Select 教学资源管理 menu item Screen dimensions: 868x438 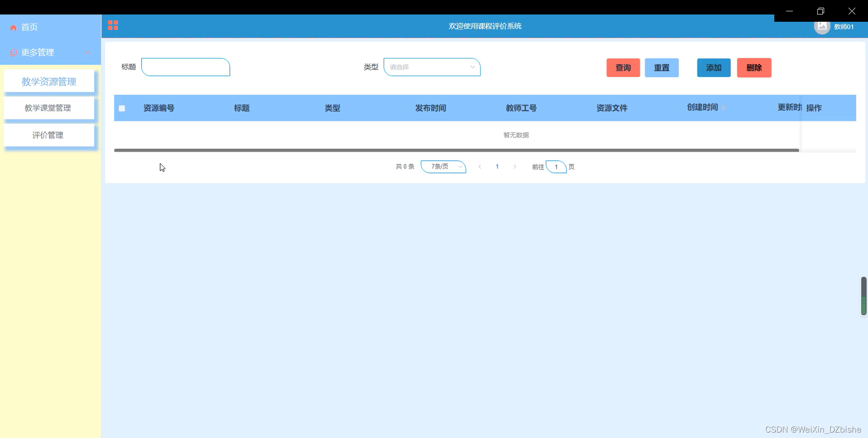[x=49, y=82]
